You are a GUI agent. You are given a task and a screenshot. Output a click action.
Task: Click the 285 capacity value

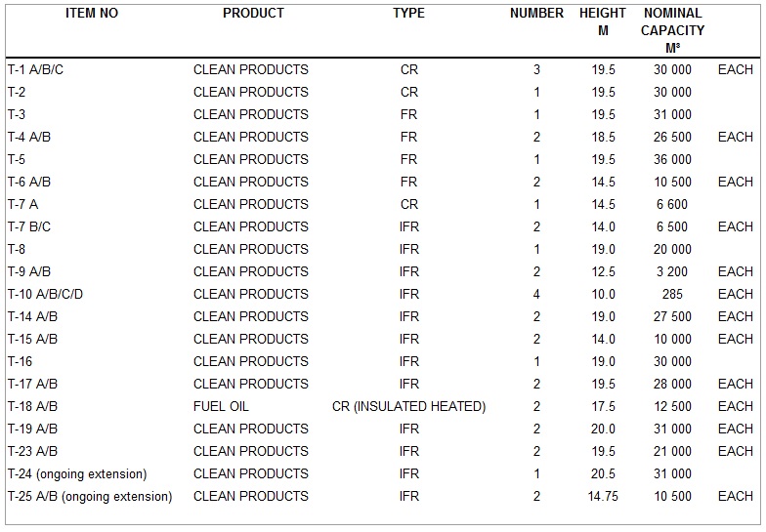pyautogui.click(x=672, y=295)
